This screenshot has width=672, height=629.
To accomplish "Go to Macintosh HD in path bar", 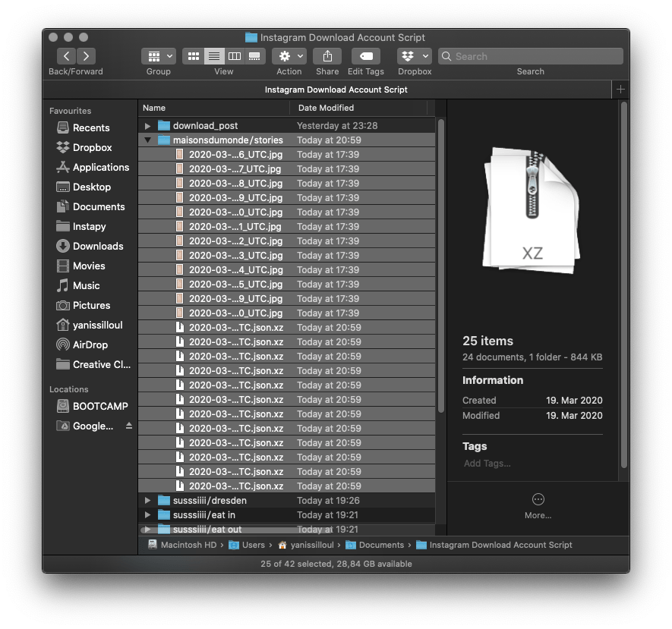I will pyautogui.click(x=182, y=545).
